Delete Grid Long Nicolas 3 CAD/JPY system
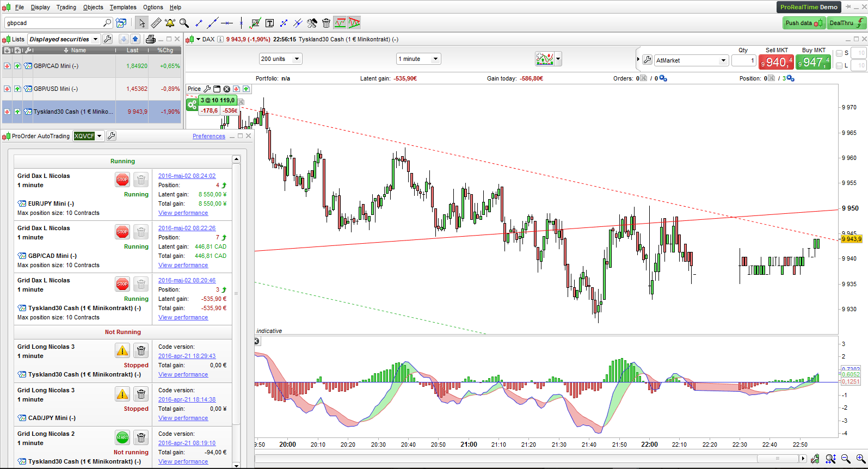Image resolution: width=868 pixels, height=469 pixels. click(141, 394)
